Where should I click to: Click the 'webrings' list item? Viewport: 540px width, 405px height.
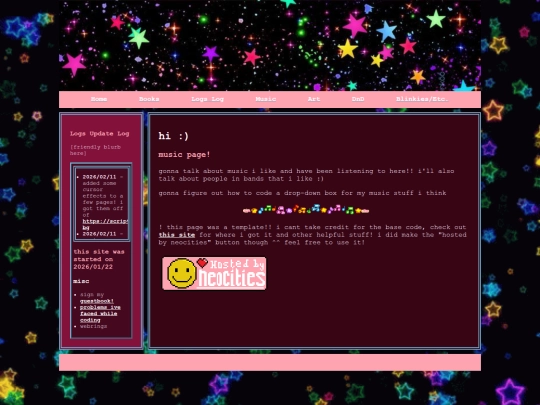pos(93,326)
